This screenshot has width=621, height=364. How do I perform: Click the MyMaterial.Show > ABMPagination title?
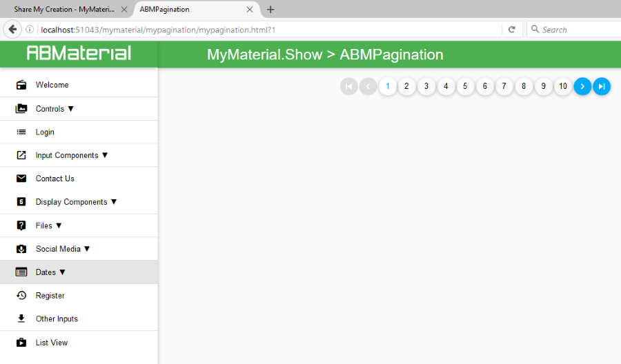[x=325, y=54]
